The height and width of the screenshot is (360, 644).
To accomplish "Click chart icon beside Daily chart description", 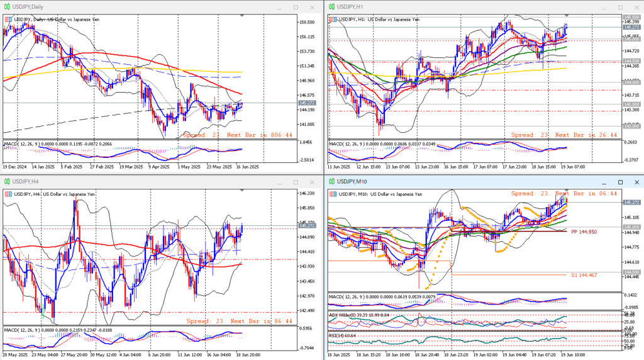I will (x=8, y=20).
